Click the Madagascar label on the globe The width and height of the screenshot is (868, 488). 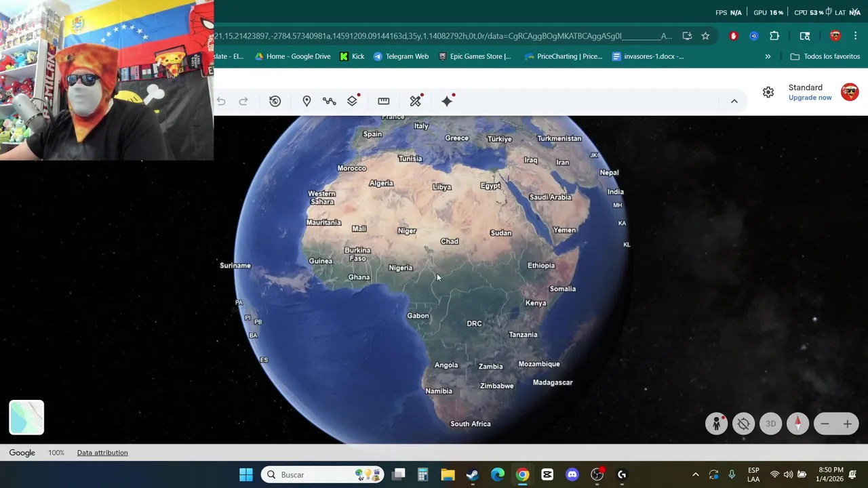coord(553,382)
